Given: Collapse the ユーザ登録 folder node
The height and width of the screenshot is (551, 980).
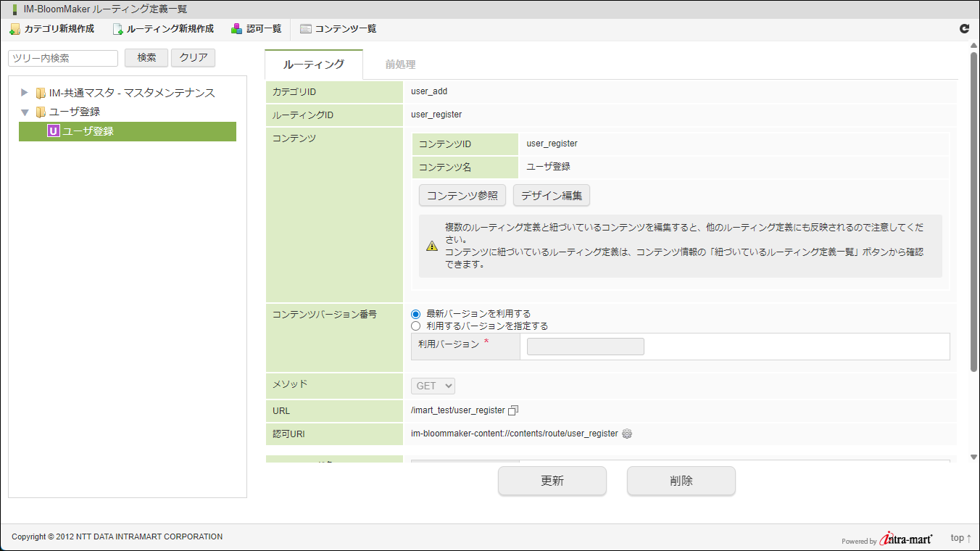Looking at the screenshot, I should click(x=25, y=112).
